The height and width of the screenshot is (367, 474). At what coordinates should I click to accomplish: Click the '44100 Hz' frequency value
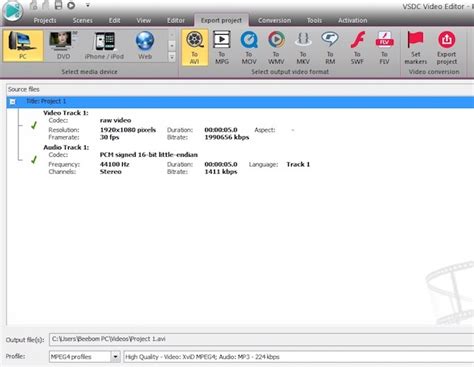point(114,164)
